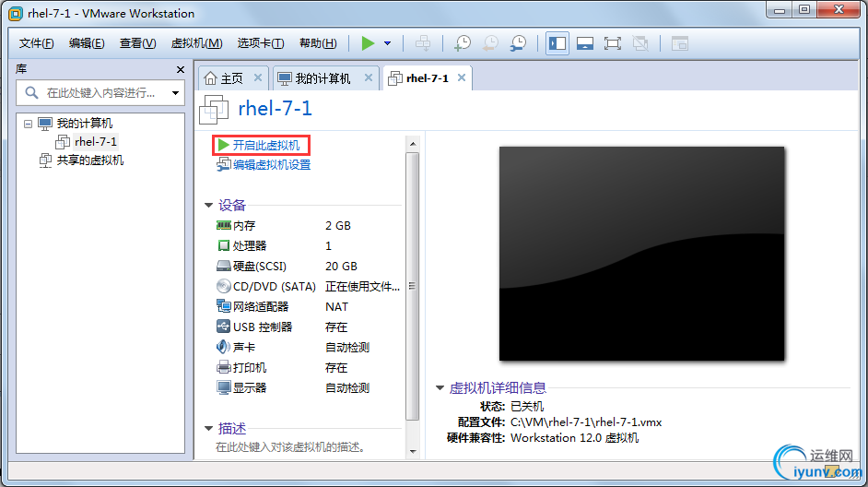Screen dimensions: 868x487
Task: Click the 显示器 display icon
Action: point(224,387)
